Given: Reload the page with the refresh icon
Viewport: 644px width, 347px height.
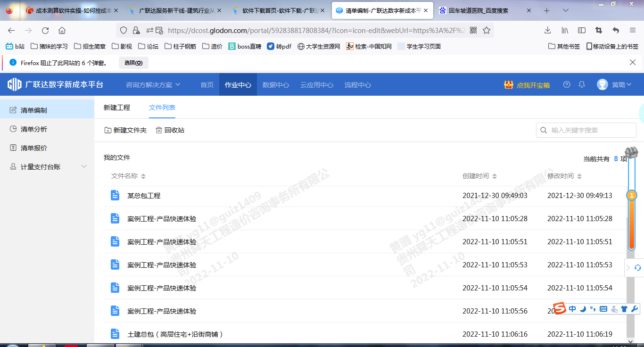Looking at the screenshot, I should 45,30.
